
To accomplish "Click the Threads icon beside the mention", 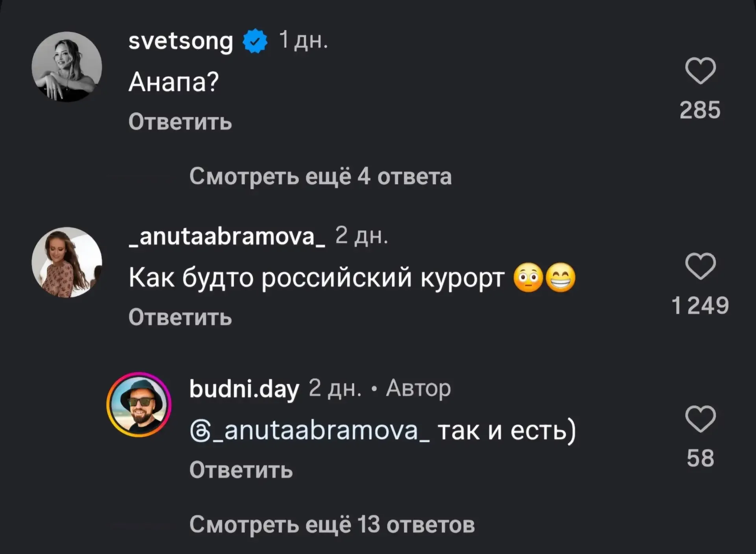I will pyautogui.click(x=200, y=431).
